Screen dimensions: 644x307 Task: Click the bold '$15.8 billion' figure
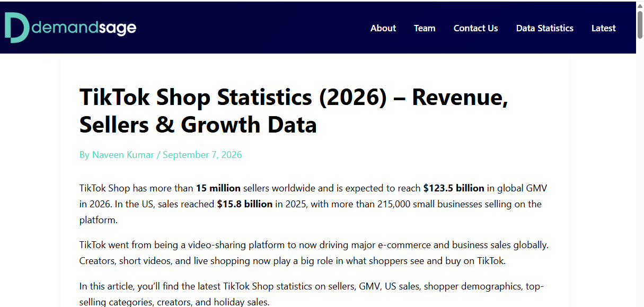[x=245, y=204]
